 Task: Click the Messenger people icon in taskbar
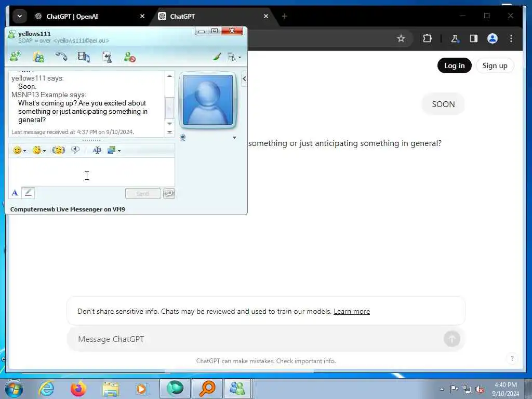click(x=237, y=389)
